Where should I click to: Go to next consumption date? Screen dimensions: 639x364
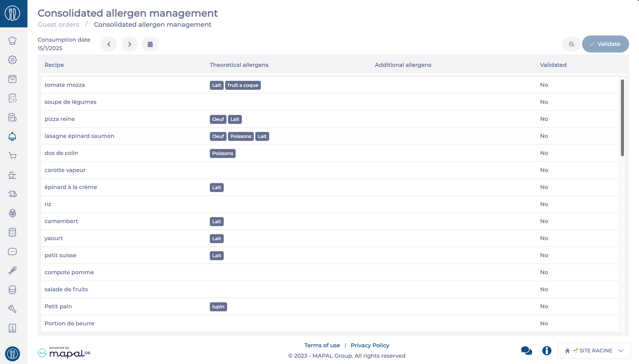click(130, 44)
